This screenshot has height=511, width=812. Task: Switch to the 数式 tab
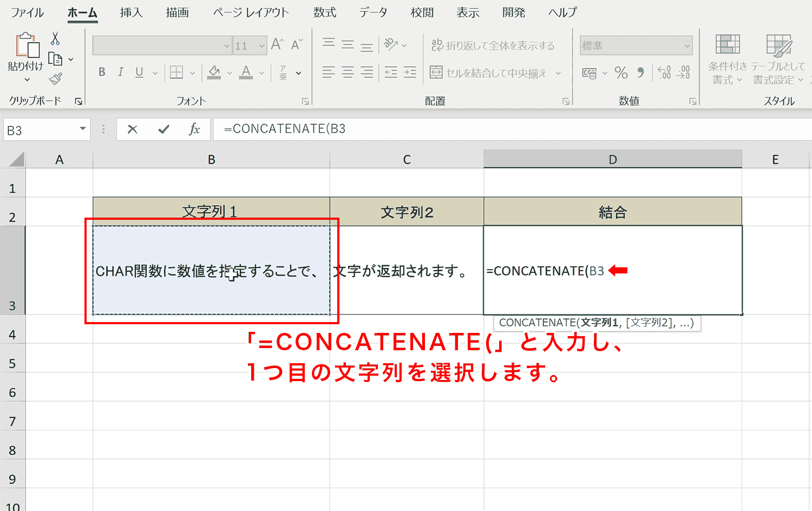pyautogui.click(x=325, y=12)
